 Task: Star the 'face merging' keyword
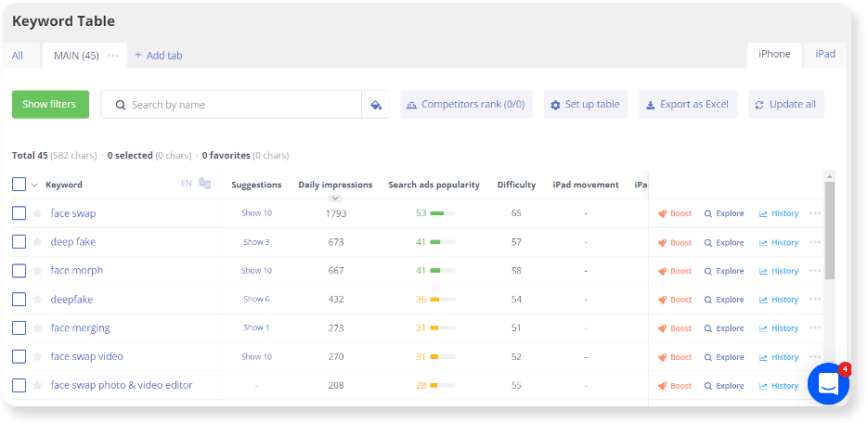pyautogui.click(x=37, y=327)
